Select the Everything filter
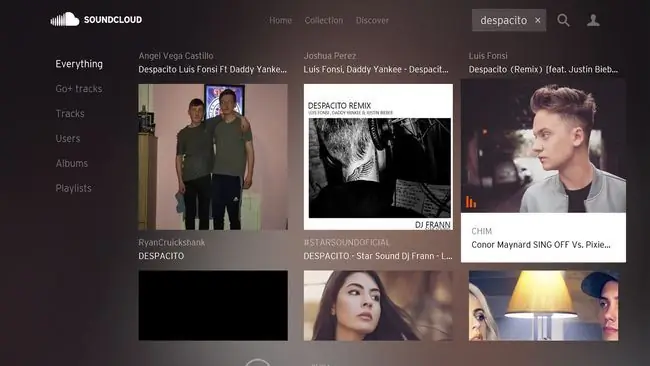This screenshot has height=366, width=650. click(79, 64)
